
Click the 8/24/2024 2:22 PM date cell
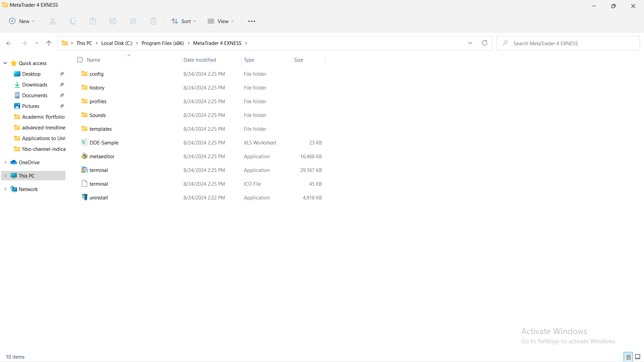pos(204,198)
